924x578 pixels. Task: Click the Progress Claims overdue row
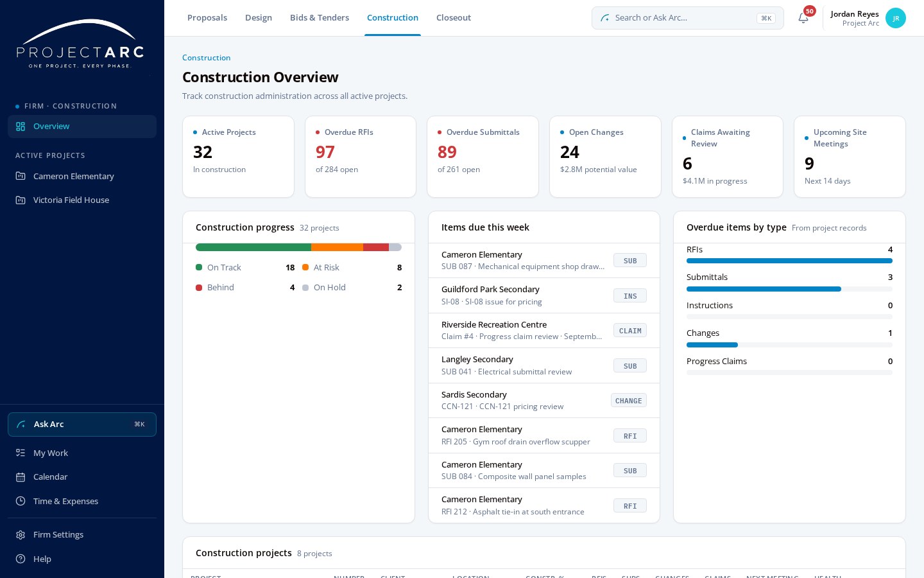789,365
